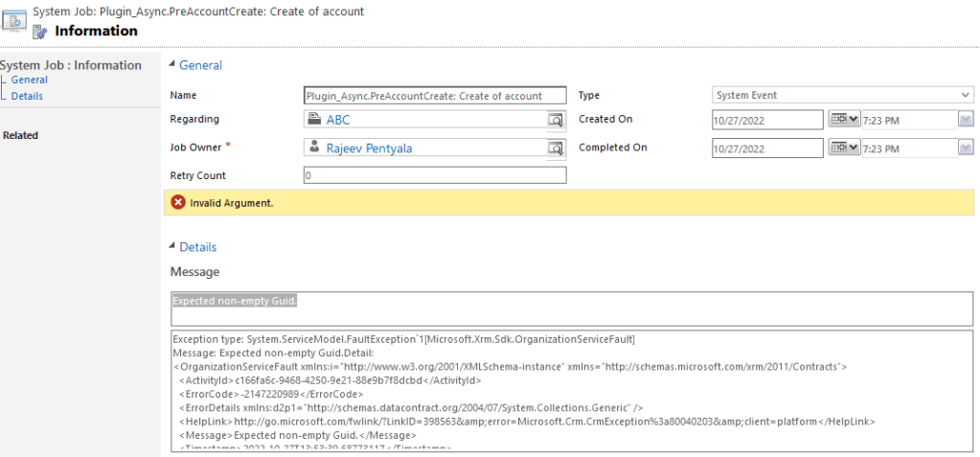Viewport: 980px width, 457px height.
Task: Open the ABC regarding record link
Action: [x=338, y=120]
